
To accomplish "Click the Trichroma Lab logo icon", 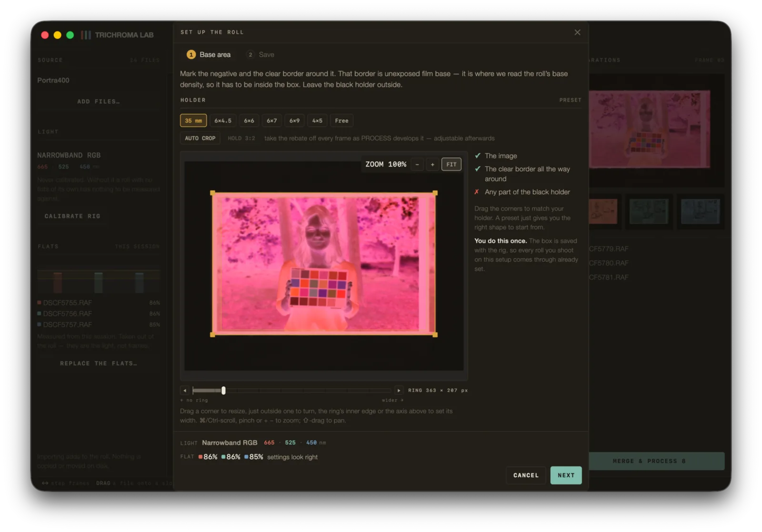I will point(86,35).
